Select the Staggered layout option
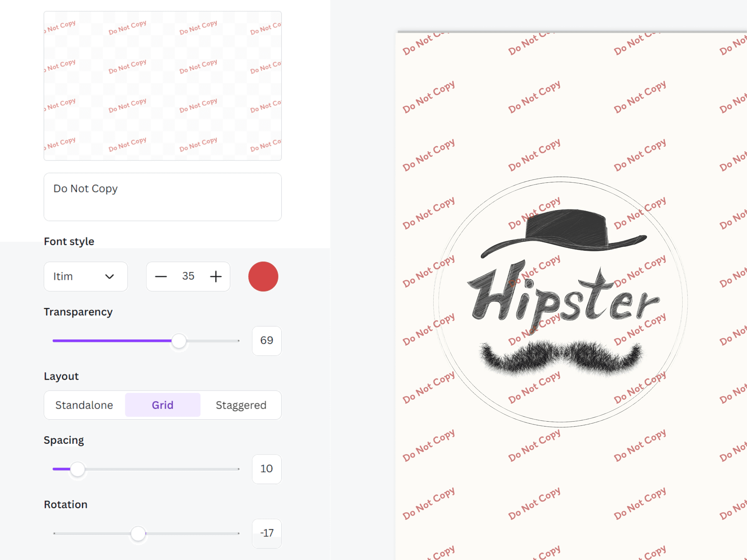747x560 pixels. click(241, 405)
